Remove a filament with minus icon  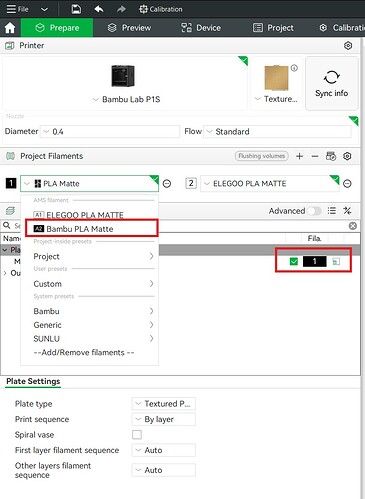click(315, 156)
